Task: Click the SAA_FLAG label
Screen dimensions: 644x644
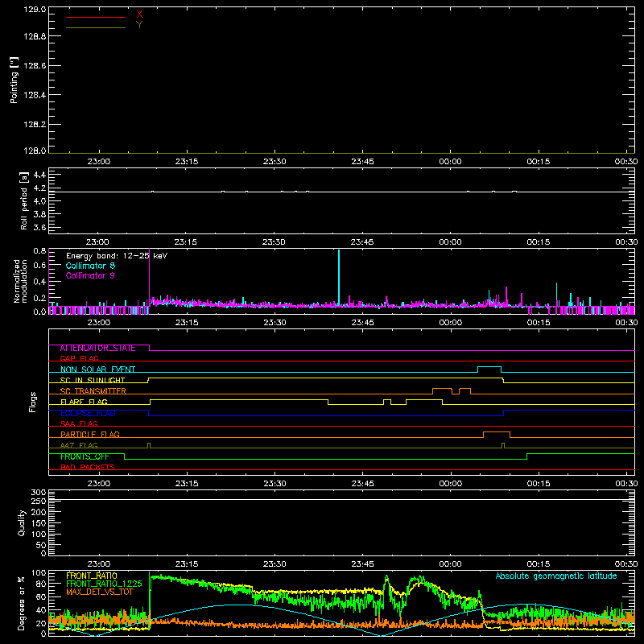Action: tap(79, 423)
